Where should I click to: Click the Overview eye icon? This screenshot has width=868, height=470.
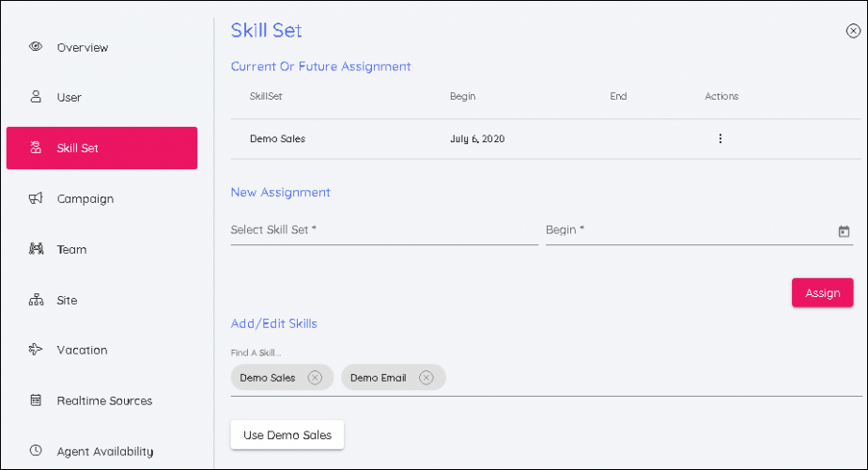click(x=36, y=46)
